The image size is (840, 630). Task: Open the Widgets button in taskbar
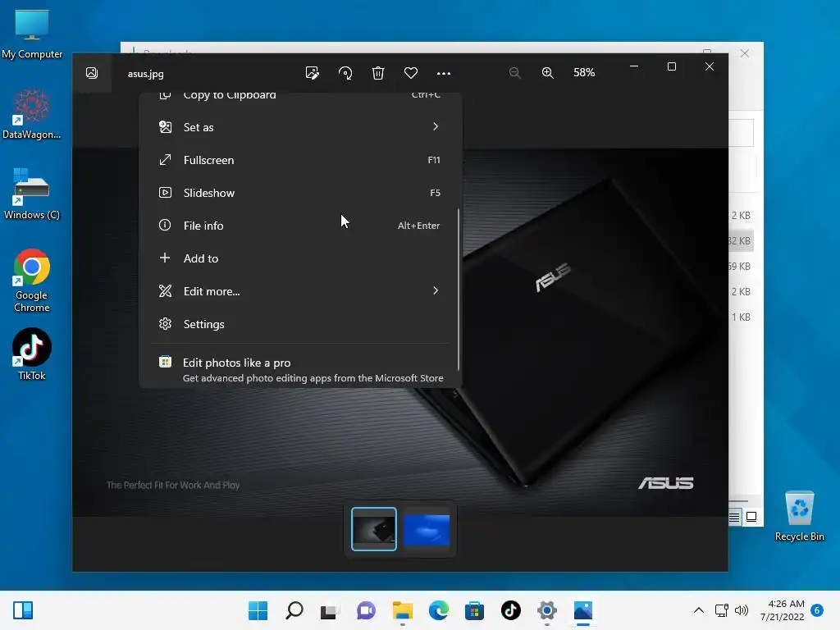(23, 610)
